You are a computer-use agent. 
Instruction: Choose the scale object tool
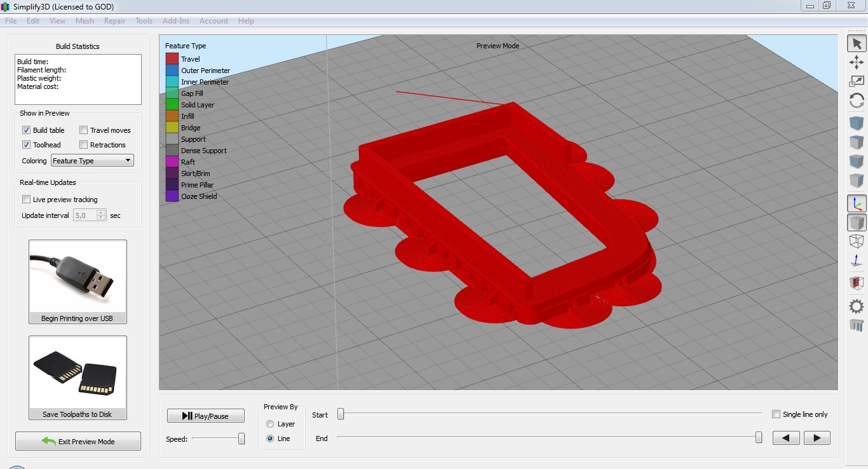(857, 81)
